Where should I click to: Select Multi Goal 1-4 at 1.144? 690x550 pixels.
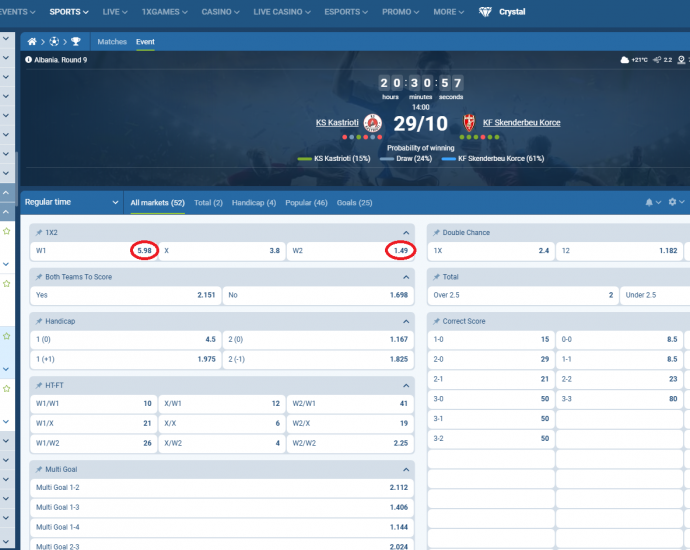point(222,527)
